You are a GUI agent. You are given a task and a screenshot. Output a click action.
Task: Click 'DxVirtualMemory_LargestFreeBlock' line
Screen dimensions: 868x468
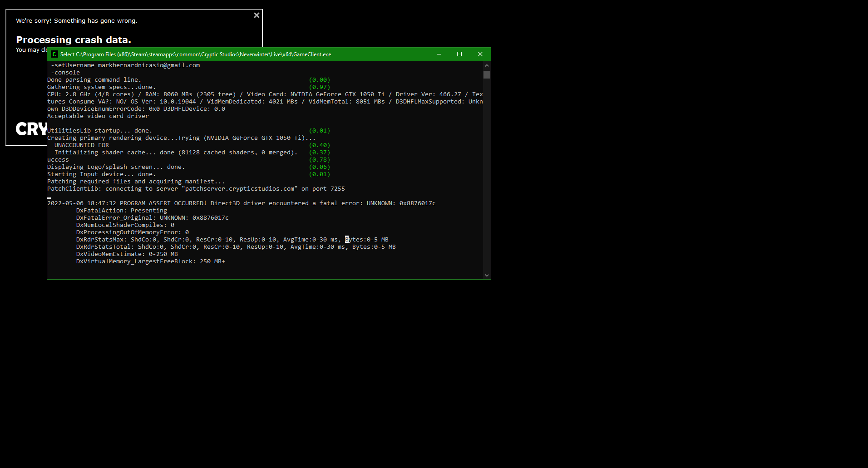151,261
